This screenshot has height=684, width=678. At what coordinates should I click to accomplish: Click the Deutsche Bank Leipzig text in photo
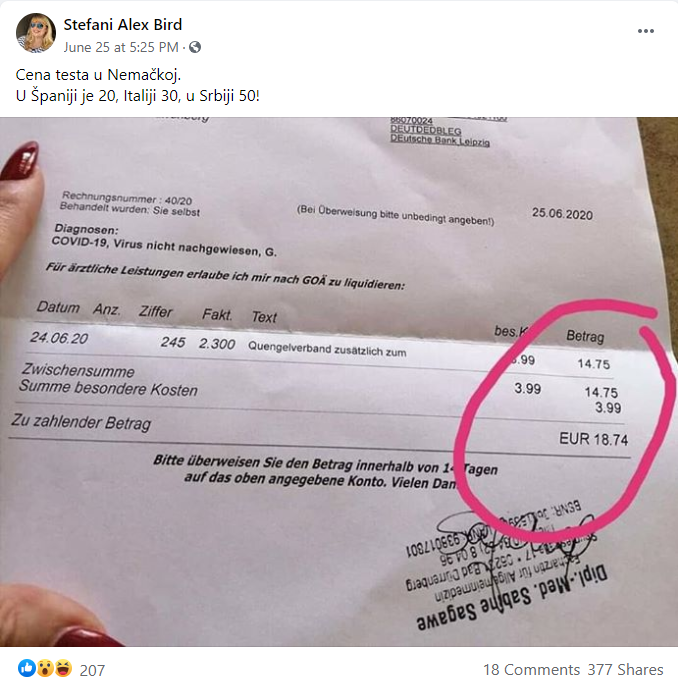(440, 140)
